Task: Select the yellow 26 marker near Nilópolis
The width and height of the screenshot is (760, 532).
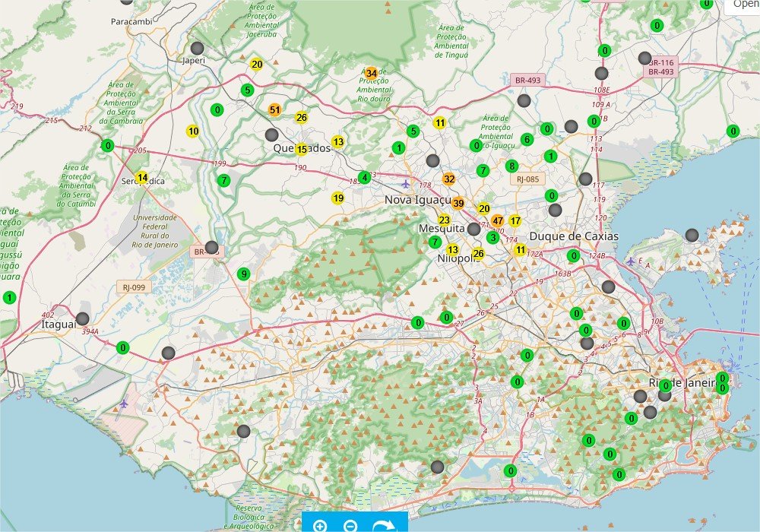Action: pos(477,254)
